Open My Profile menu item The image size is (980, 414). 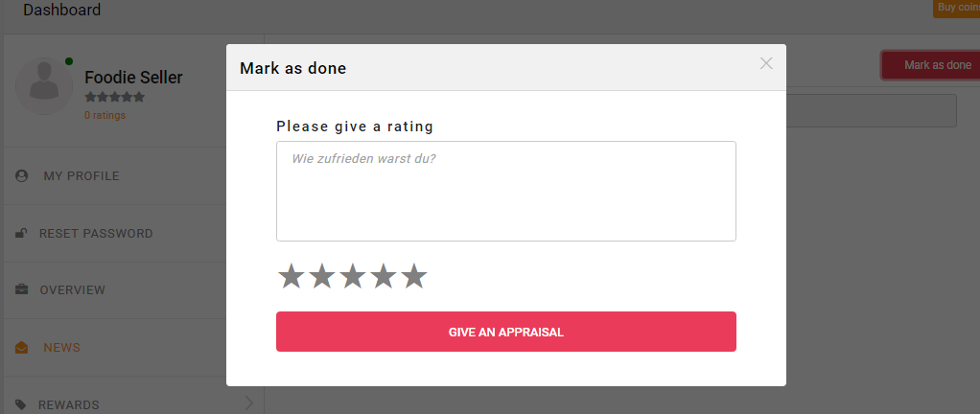(82, 176)
